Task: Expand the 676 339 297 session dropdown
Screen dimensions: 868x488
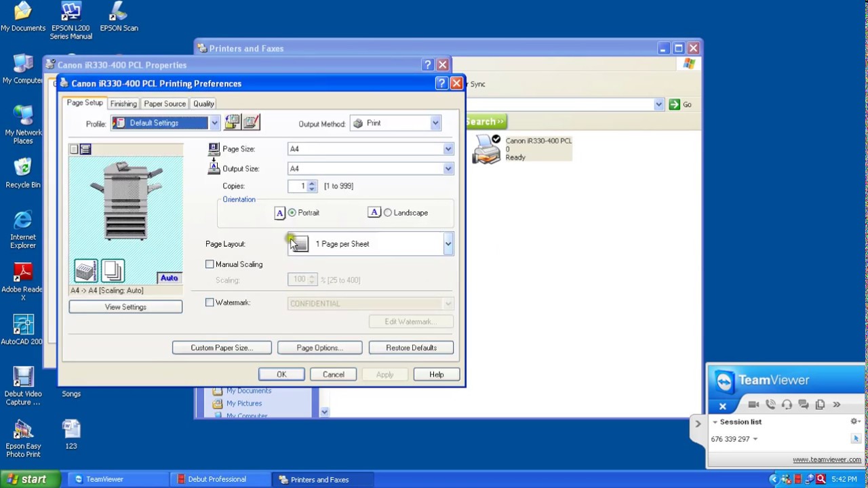Action: [x=755, y=439]
